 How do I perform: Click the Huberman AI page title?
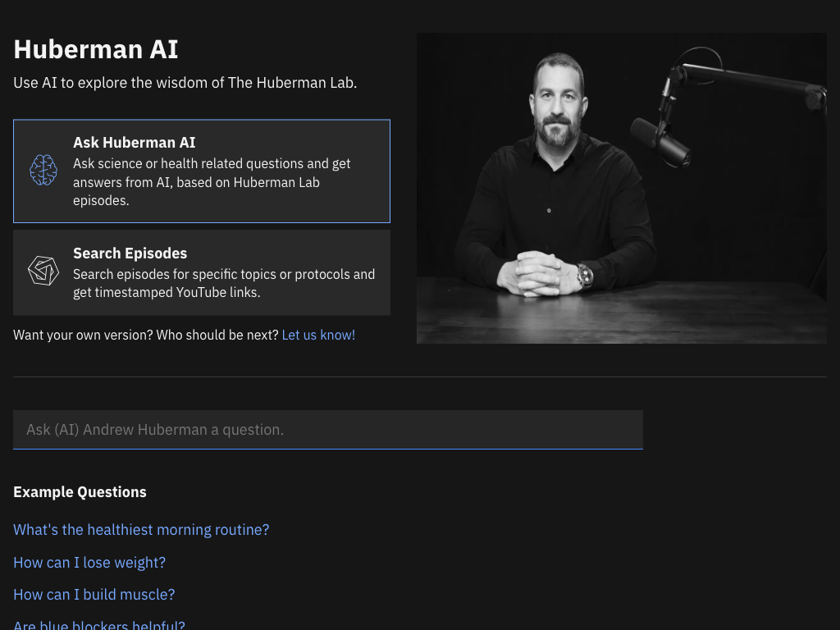tap(95, 49)
